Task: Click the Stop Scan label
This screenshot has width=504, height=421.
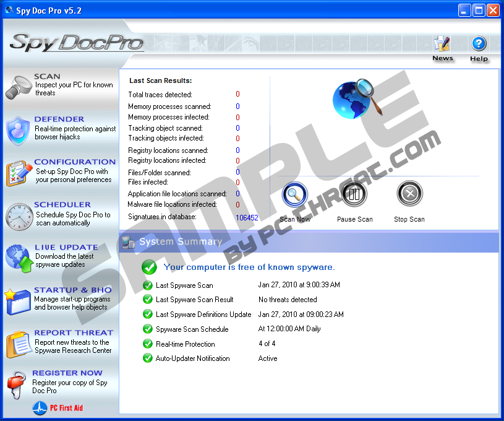Action: click(409, 219)
